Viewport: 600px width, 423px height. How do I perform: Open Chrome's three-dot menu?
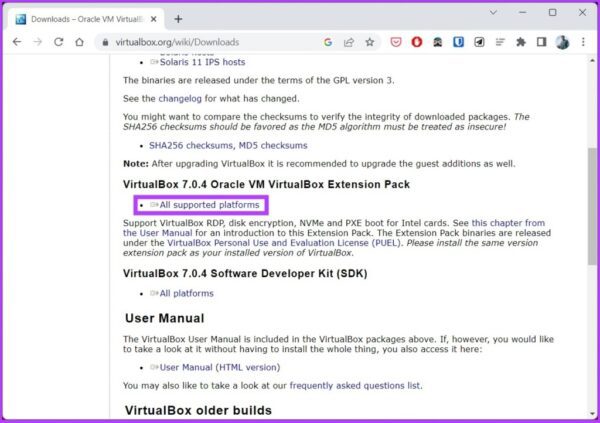(x=583, y=42)
